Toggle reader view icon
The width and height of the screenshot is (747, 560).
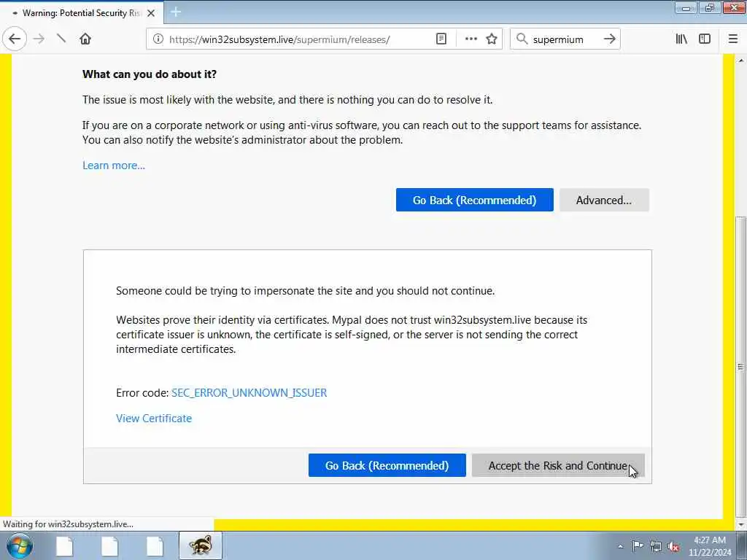(x=441, y=39)
